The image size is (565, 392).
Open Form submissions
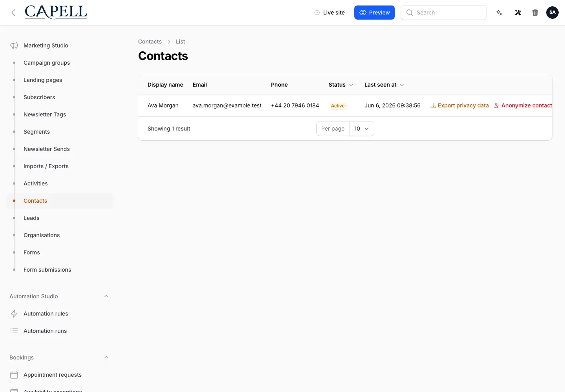coord(47,270)
